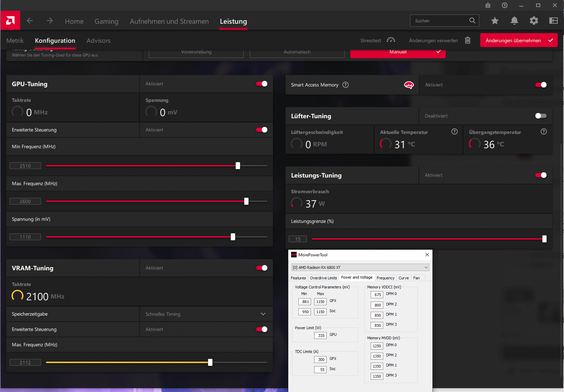Image resolution: width=564 pixels, height=392 pixels.
Task: Open MorePowerTool Fan tab
Action: [x=416, y=278]
